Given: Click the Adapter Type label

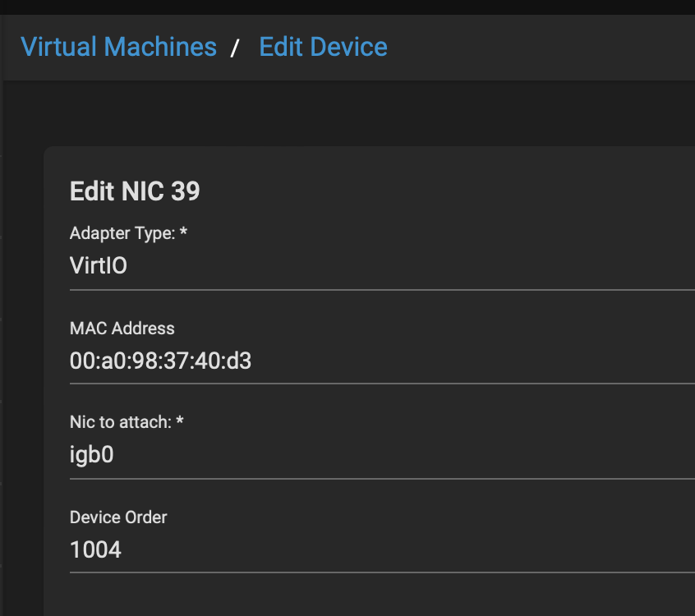Looking at the screenshot, I should [128, 233].
